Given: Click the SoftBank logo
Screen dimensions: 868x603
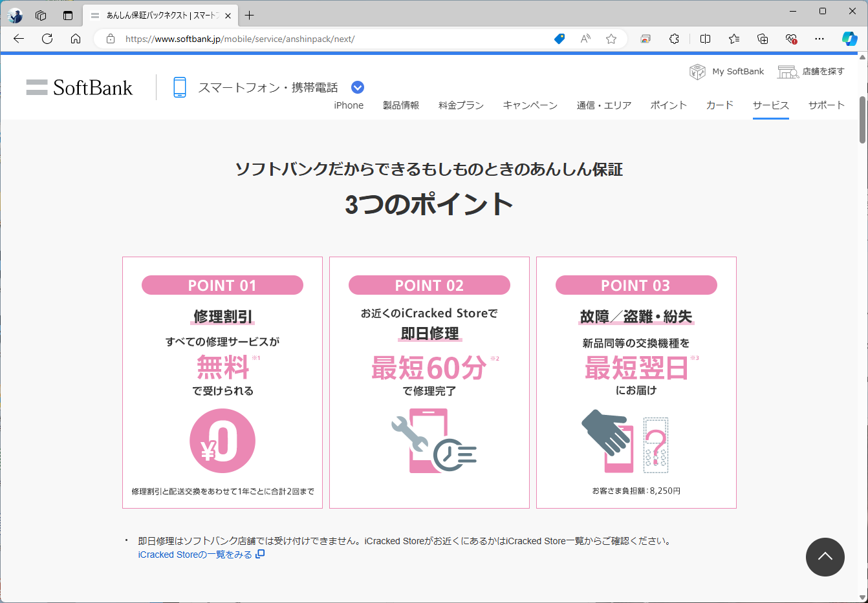Looking at the screenshot, I should (x=80, y=87).
